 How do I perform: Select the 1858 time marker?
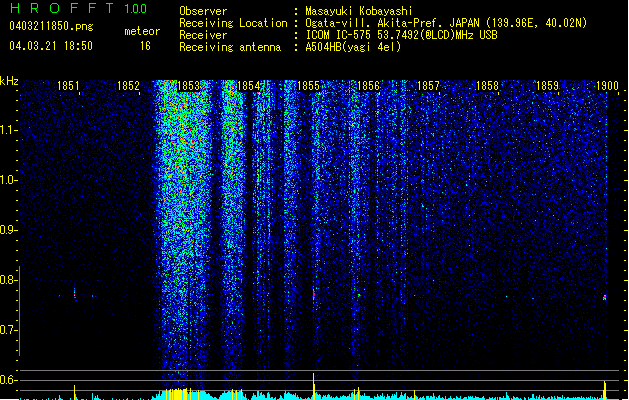[x=487, y=86]
